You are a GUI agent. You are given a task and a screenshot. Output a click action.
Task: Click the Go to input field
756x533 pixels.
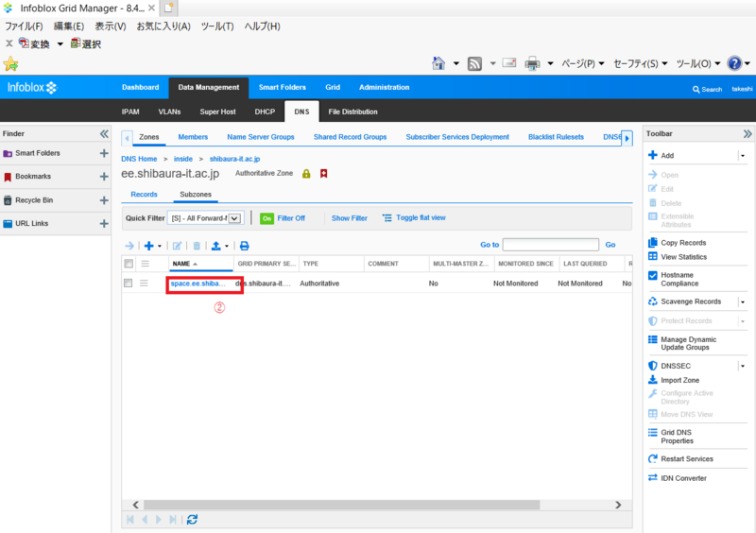551,245
